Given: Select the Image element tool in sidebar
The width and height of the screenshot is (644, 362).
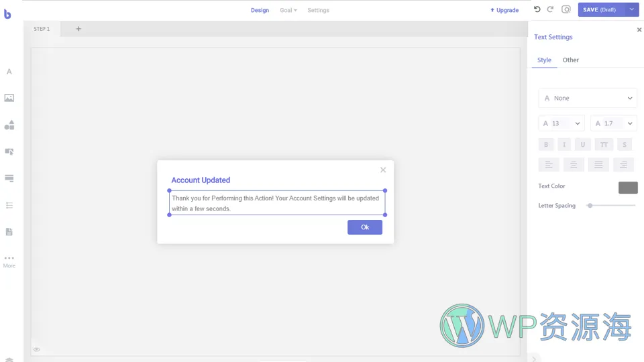Looking at the screenshot, I should [x=9, y=98].
